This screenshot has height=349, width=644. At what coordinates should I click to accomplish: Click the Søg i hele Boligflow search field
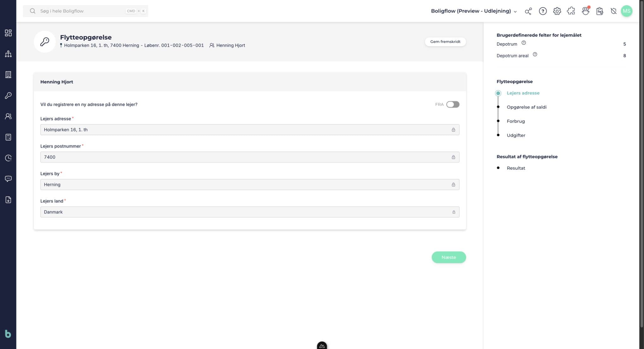(x=86, y=11)
